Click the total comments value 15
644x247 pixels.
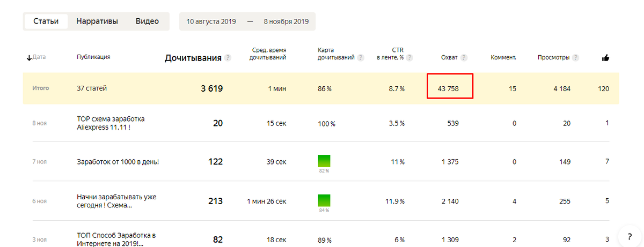513,88
